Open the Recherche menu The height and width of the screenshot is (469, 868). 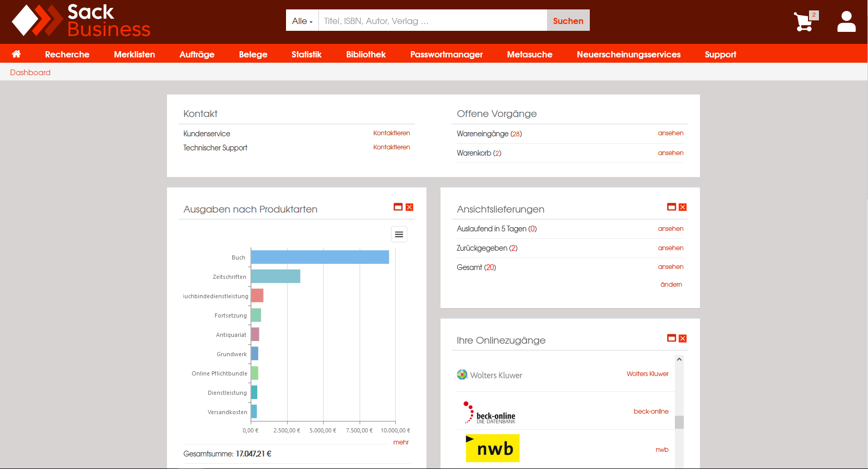67,54
